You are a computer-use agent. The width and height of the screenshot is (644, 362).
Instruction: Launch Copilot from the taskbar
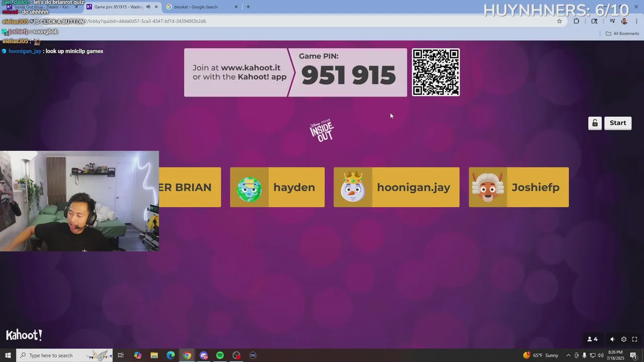[x=137, y=355]
